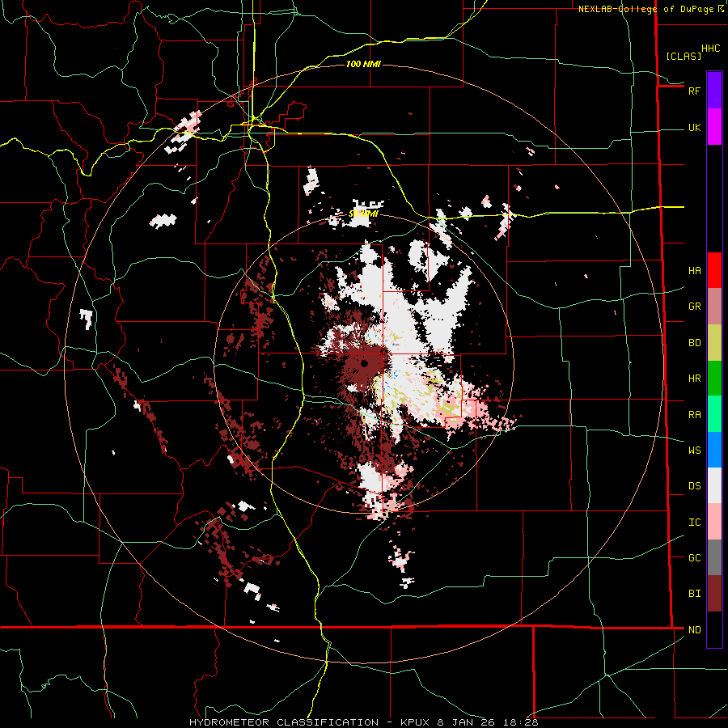Click the 'HA' legend label
The width and height of the screenshot is (728, 728).
pyautogui.click(x=694, y=271)
